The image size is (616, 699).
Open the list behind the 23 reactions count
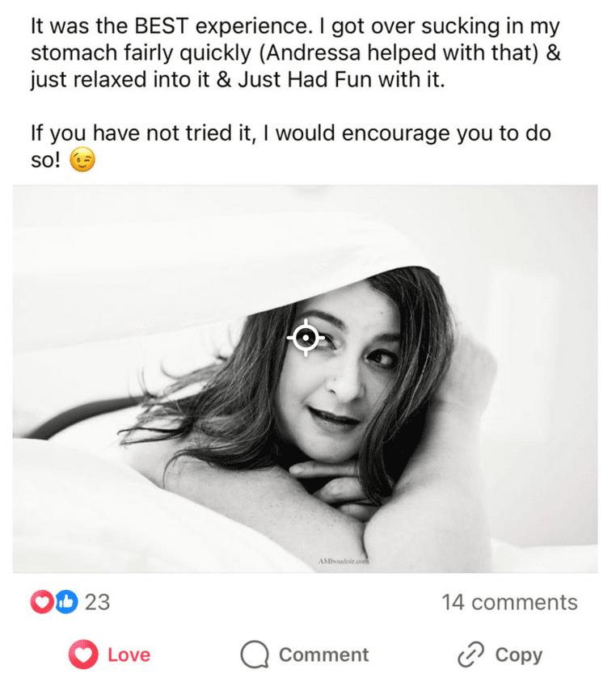[97, 602]
